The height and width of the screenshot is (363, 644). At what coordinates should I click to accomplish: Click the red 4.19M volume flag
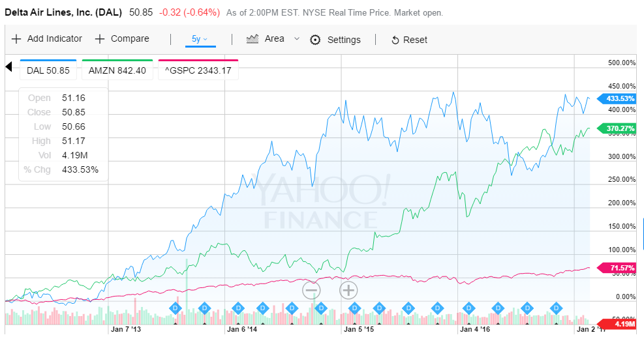[x=617, y=324]
